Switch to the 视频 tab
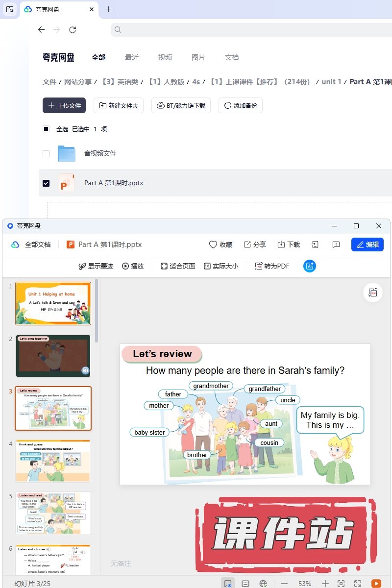Viewport: 392px width, 588px height. [165, 57]
